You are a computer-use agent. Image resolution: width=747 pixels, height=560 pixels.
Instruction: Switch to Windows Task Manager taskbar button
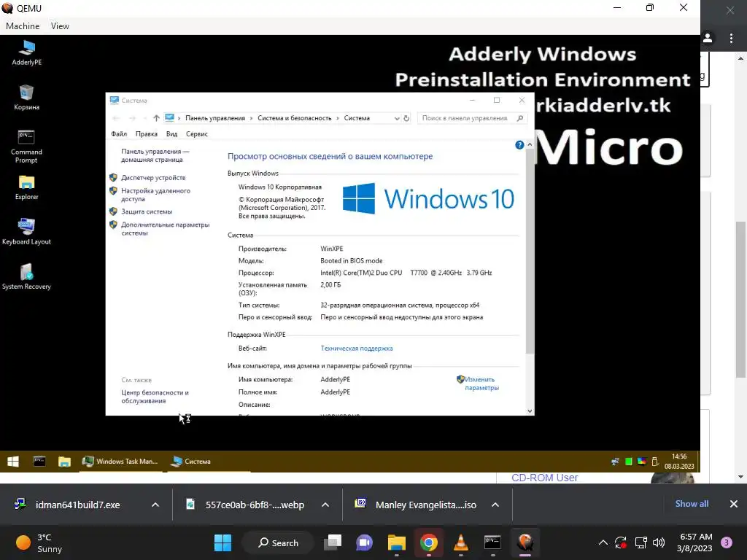click(x=120, y=461)
